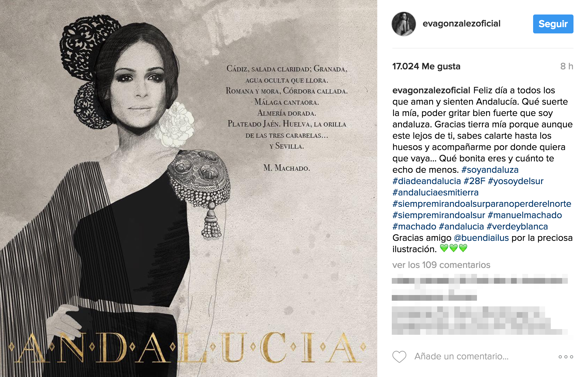The height and width of the screenshot is (377, 588).
Task: Click the Andalucia illustration image
Action: pos(189,188)
